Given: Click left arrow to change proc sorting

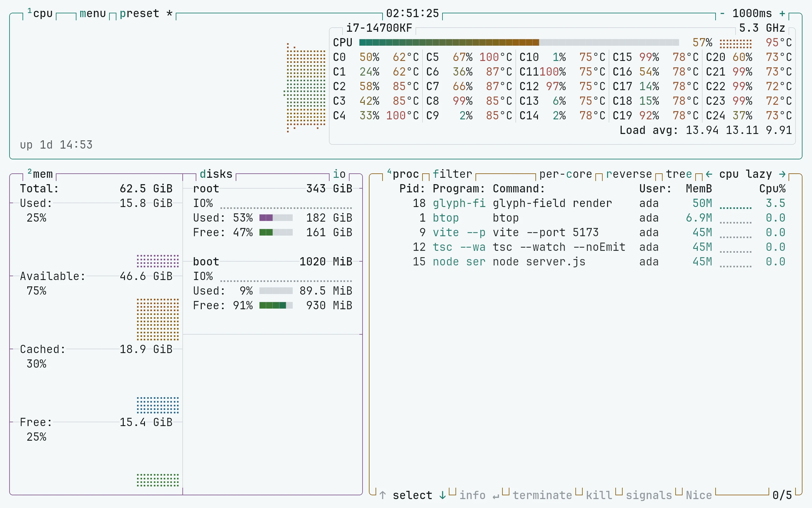Looking at the screenshot, I should (x=709, y=174).
